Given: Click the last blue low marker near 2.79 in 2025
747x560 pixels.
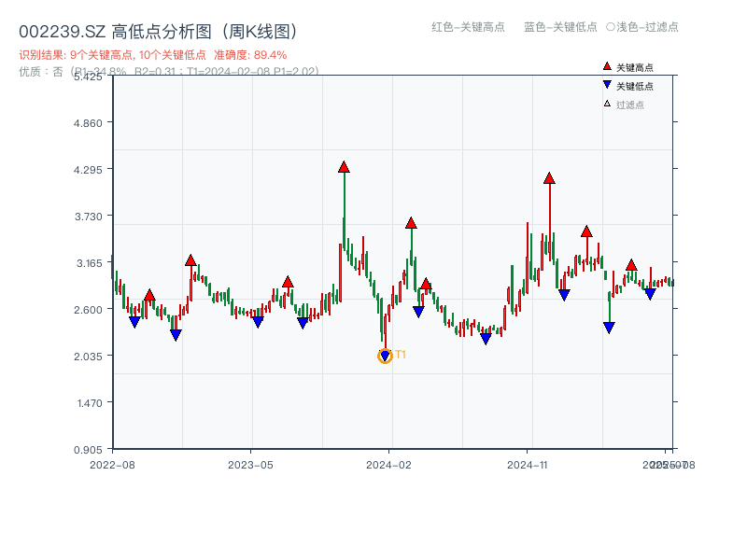Looking at the screenshot, I should tap(650, 294).
